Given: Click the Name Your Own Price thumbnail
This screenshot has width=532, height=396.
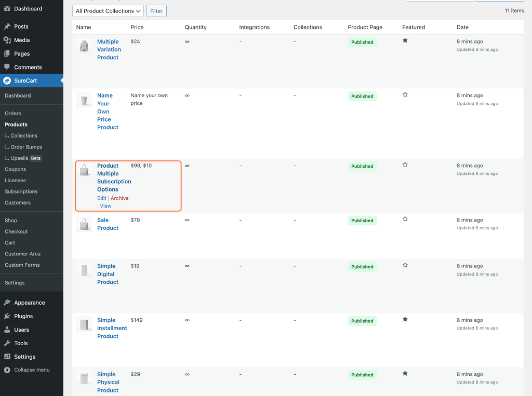Looking at the screenshot, I should point(84,100).
